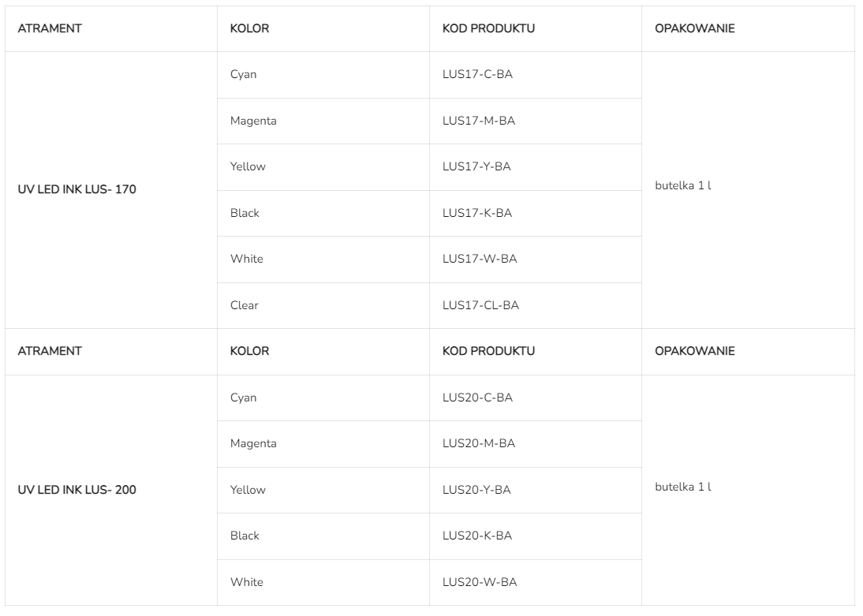This screenshot has height=616, width=863.
Task: Click the Clear color cell
Action: pyautogui.click(x=244, y=305)
